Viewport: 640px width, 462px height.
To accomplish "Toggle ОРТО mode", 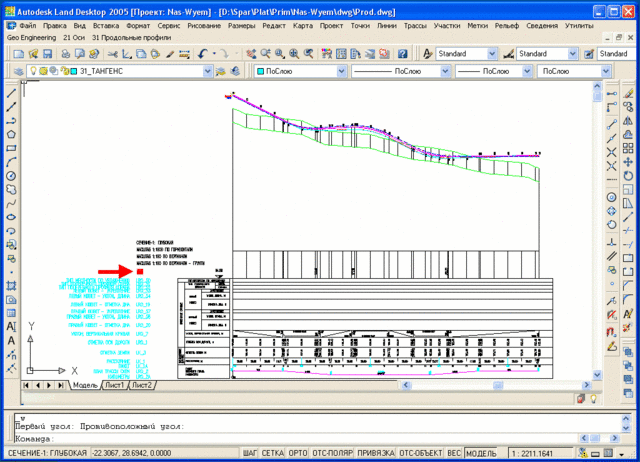I will [298, 453].
